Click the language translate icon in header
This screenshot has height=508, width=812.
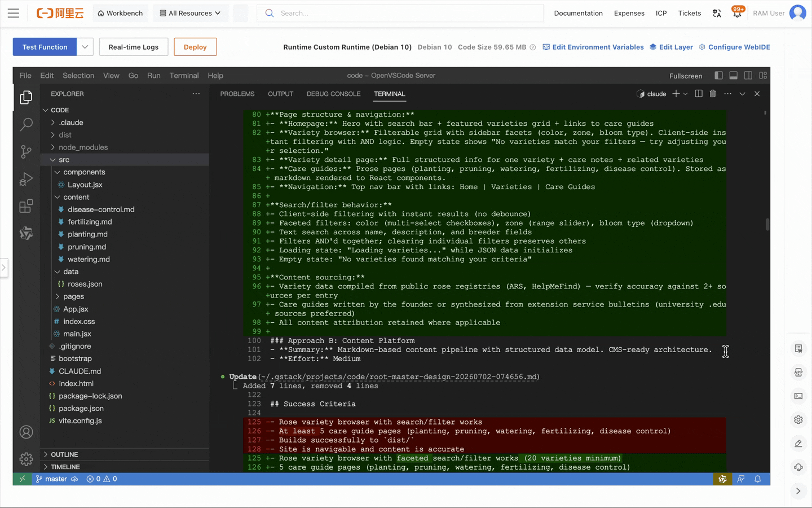click(x=717, y=13)
